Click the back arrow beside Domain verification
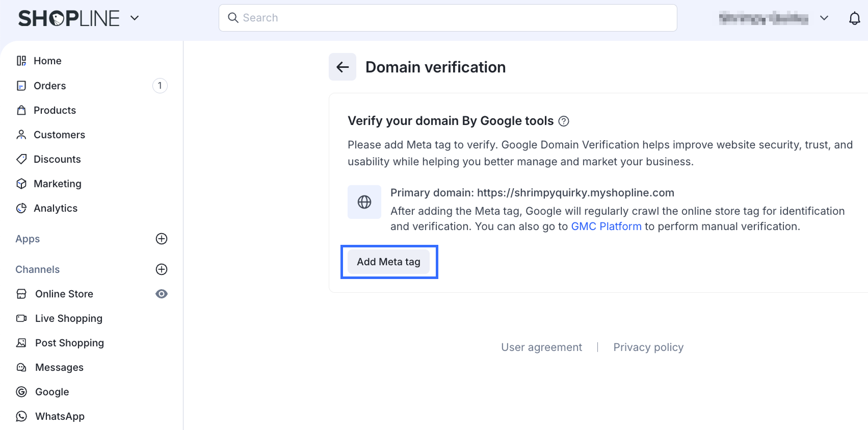The width and height of the screenshot is (868, 430). [x=343, y=67]
